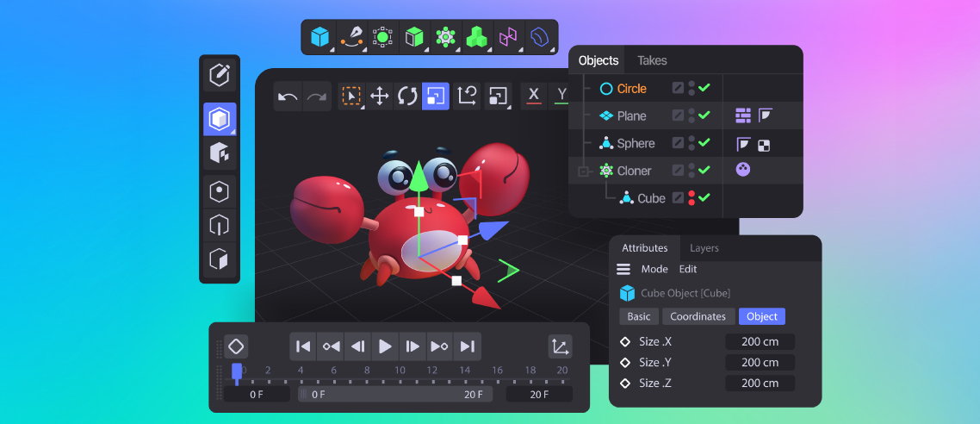Click the blue timeline playhead
The width and height of the screenshot is (980, 424).
(x=237, y=372)
